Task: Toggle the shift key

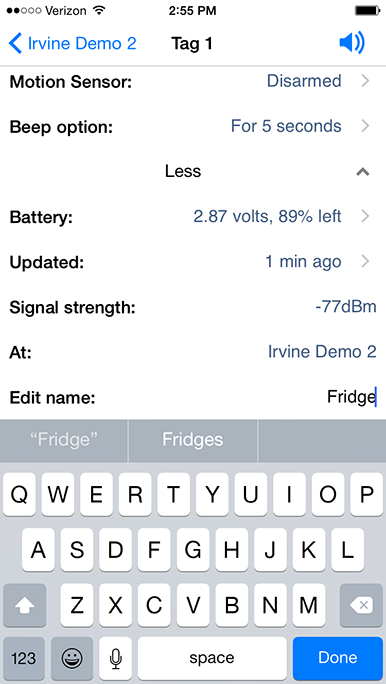Action: click(24, 605)
